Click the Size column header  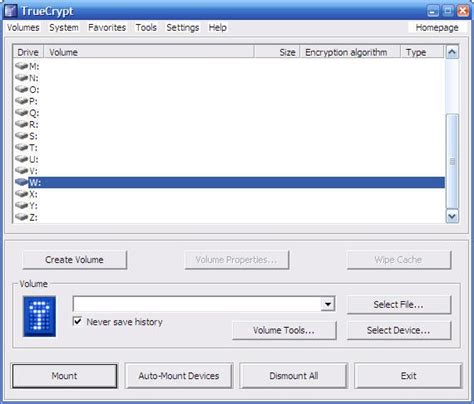[277, 52]
